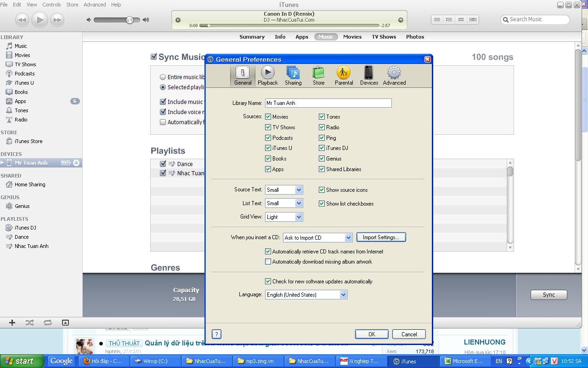Select Tones in the sidebar

(21, 110)
